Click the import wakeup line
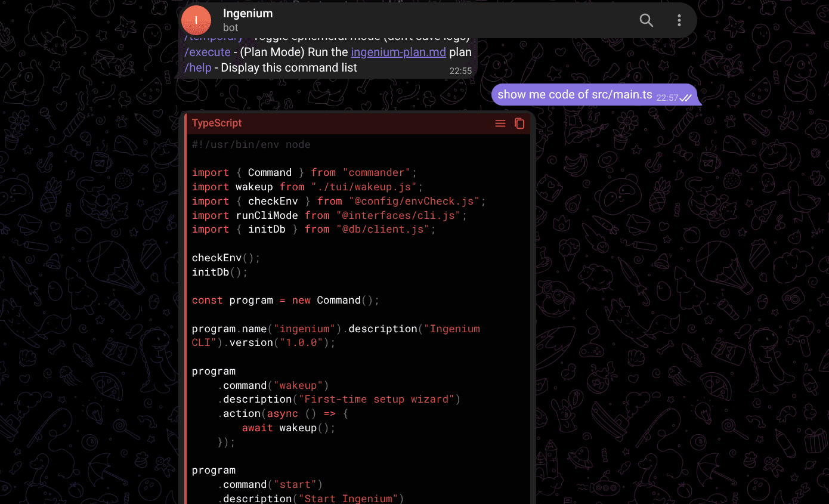The height and width of the screenshot is (504, 829). click(307, 187)
